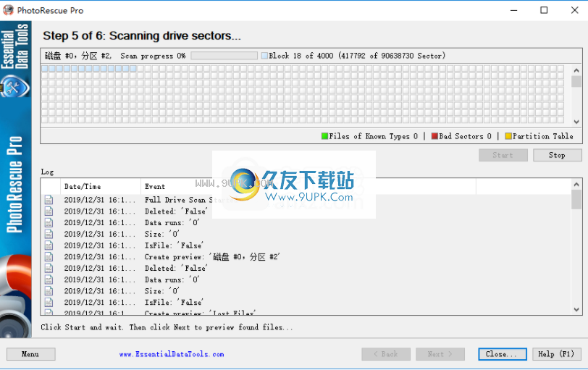Click the disabled Start button
The width and height of the screenshot is (588, 370).
pos(503,155)
